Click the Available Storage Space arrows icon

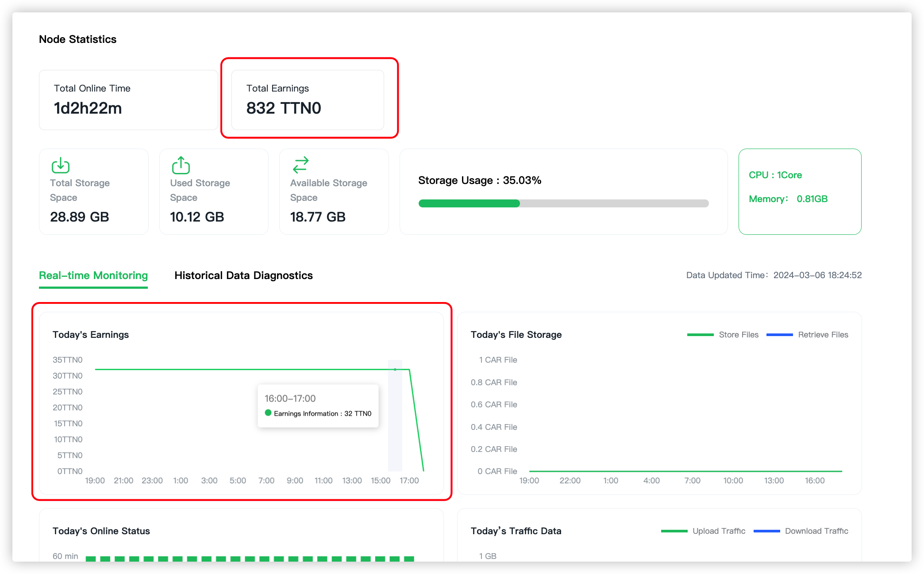tap(301, 165)
